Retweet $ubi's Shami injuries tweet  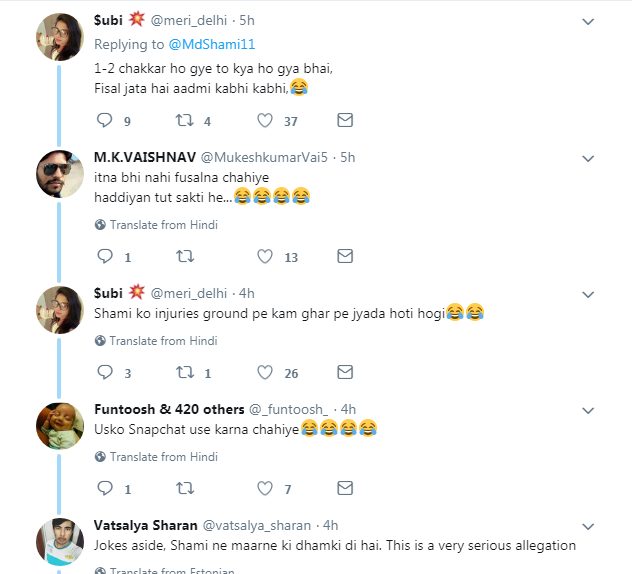(x=185, y=373)
